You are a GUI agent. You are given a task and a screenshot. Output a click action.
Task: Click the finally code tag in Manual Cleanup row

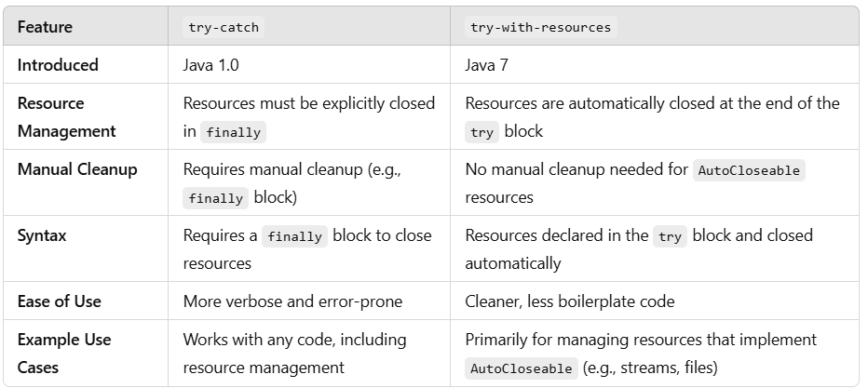pyautogui.click(x=215, y=198)
